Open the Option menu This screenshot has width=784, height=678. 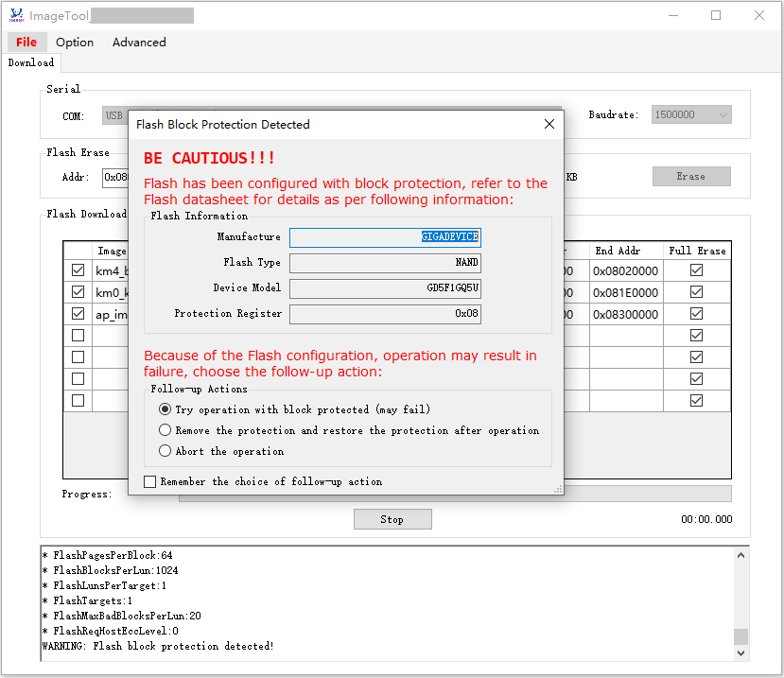pos(75,42)
